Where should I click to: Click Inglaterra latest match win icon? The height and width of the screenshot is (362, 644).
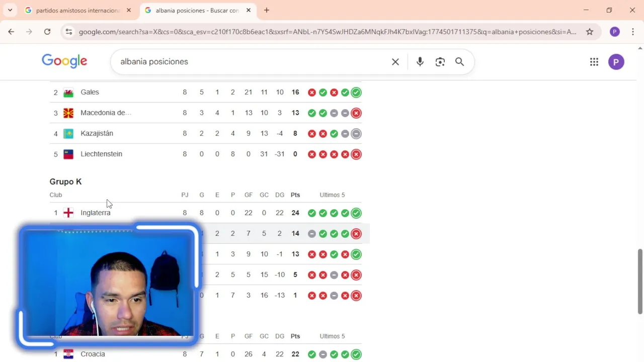click(356, 213)
